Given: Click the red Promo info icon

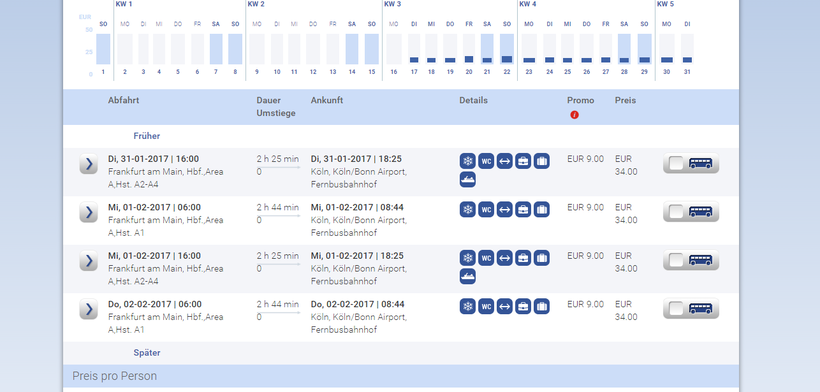Looking at the screenshot, I should (575, 115).
